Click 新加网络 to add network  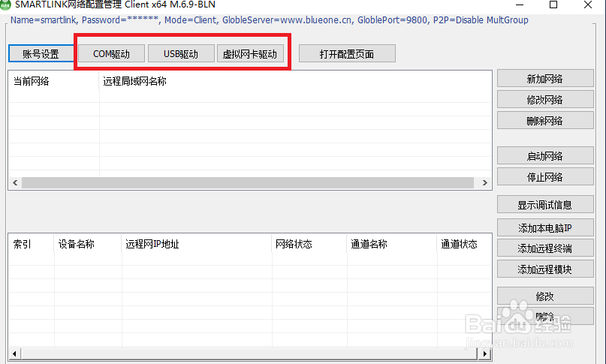[545, 79]
